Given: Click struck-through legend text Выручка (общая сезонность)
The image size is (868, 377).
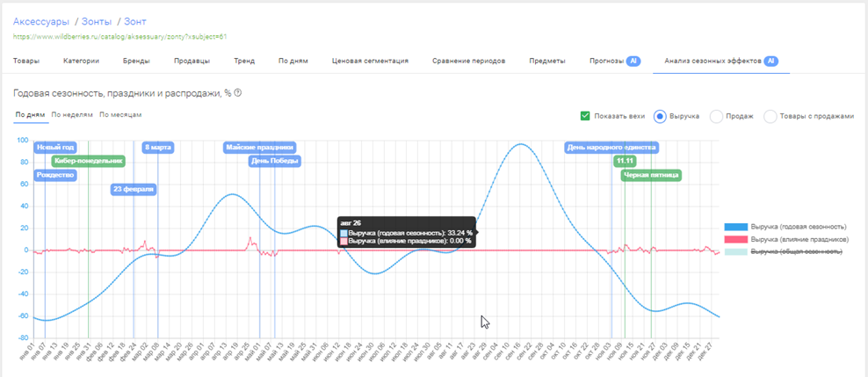Looking at the screenshot, I should pos(797,251).
